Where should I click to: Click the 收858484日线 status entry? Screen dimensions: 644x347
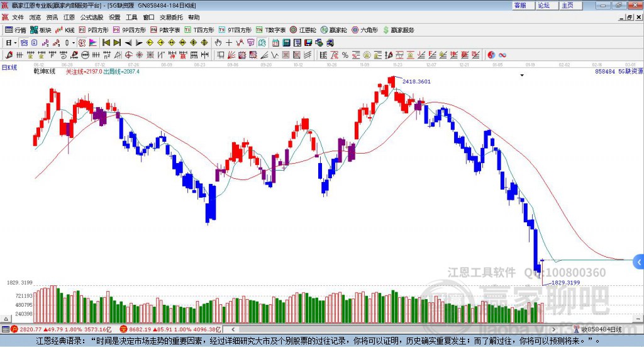click(597, 329)
